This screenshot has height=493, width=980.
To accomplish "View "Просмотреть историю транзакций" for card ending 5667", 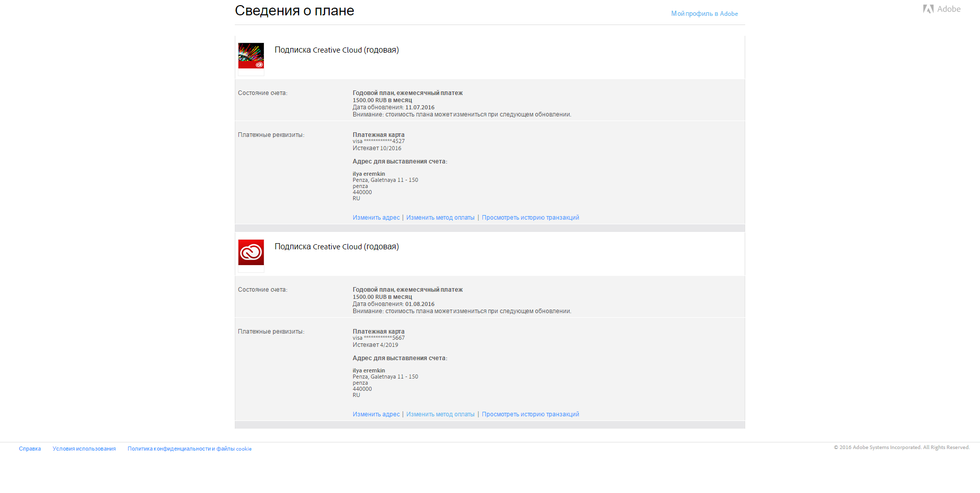I will [530, 414].
